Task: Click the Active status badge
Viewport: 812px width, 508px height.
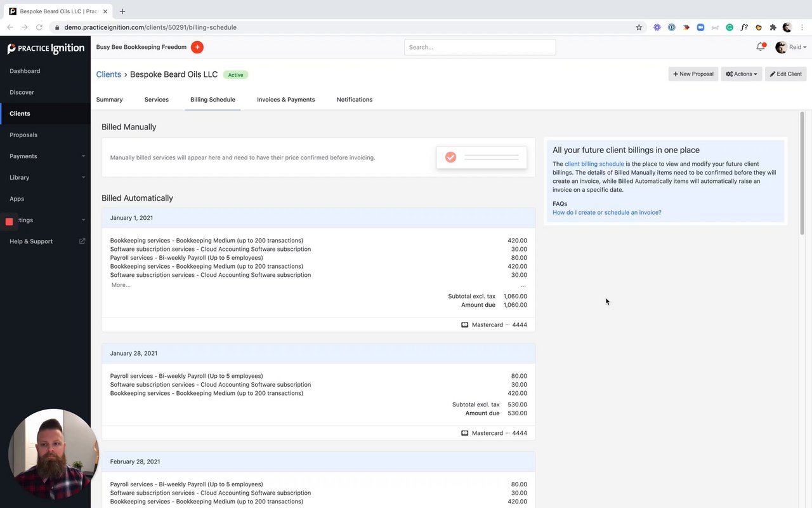Action: pos(235,75)
